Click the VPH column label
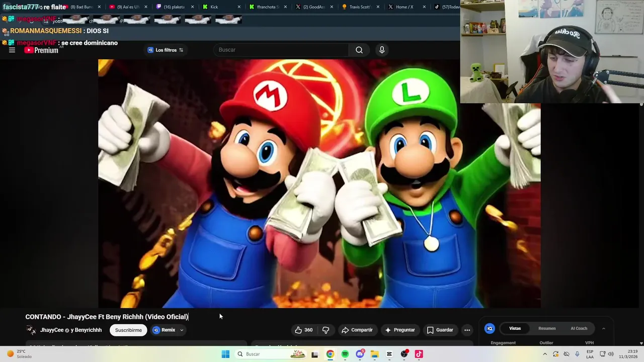 589,343
